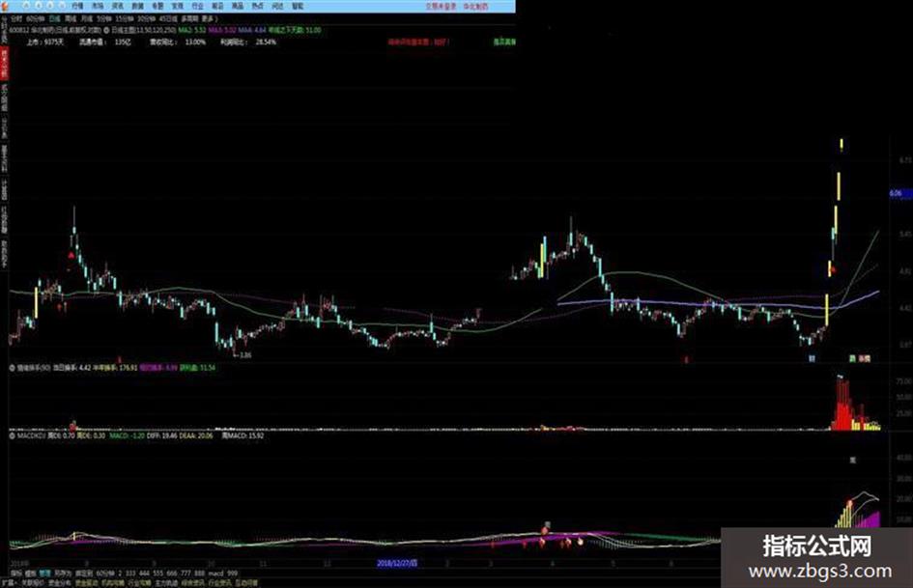Click the red up-triangle signal marker
The height and width of the screenshot is (588, 913).
pyautogui.click(x=71, y=255)
